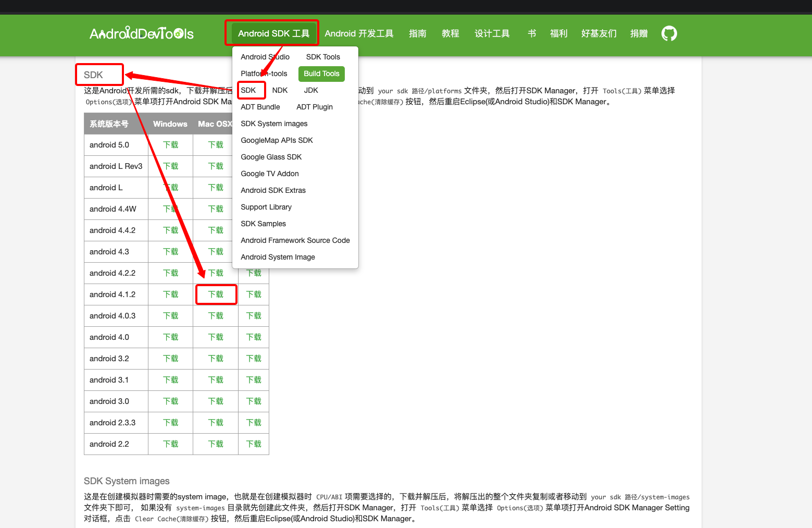Select Android System Image menu entry
The height and width of the screenshot is (528, 812).
(x=278, y=257)
